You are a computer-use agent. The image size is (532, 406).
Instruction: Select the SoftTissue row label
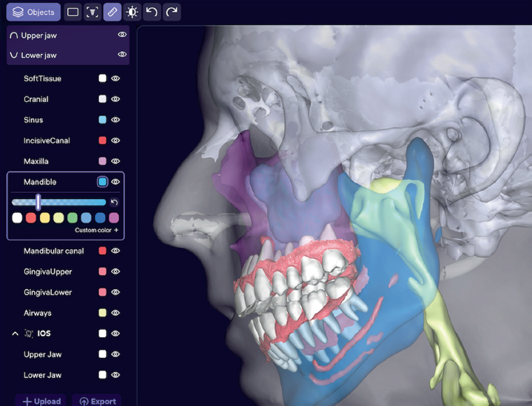(42, 78)
